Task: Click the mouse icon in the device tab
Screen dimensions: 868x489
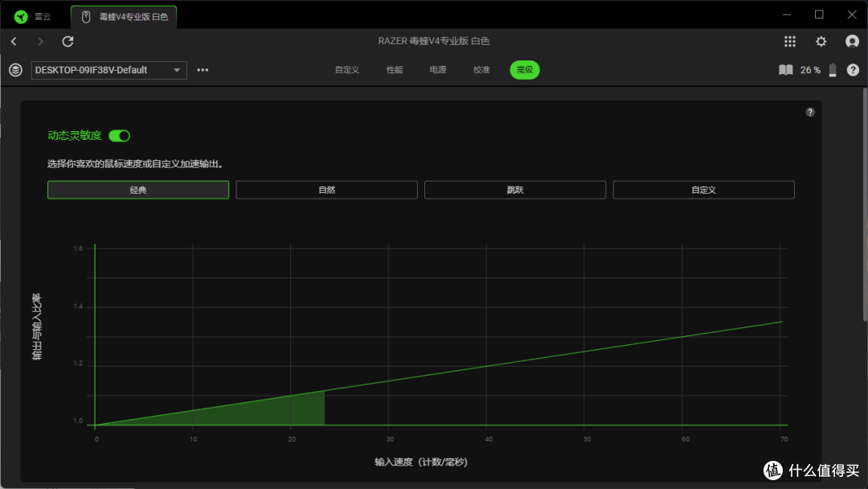Action: [86, 17]
